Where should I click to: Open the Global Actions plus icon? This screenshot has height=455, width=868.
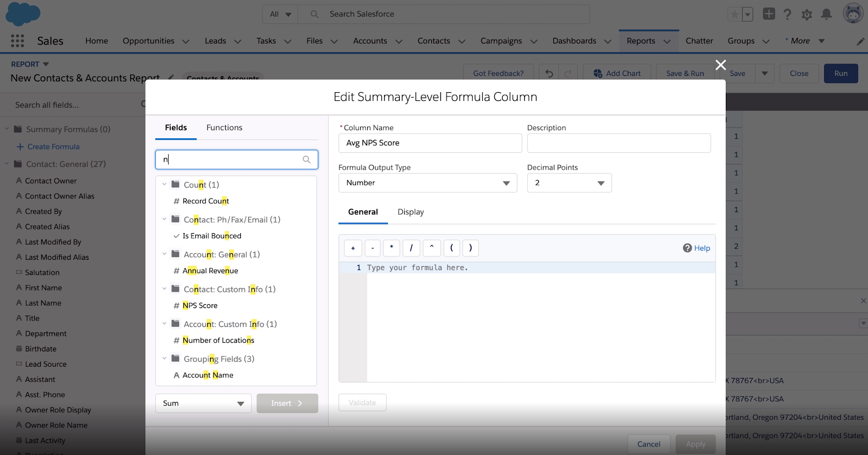coord(769,14)
